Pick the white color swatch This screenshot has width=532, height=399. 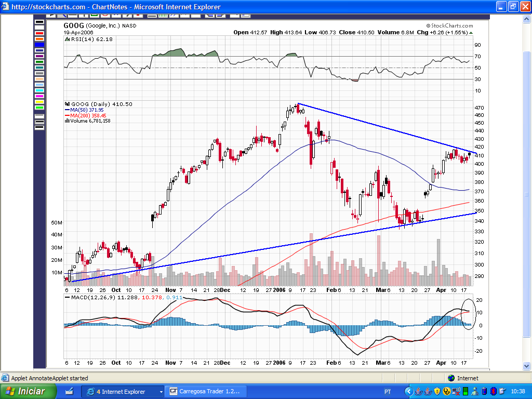[x=39, y=28]
